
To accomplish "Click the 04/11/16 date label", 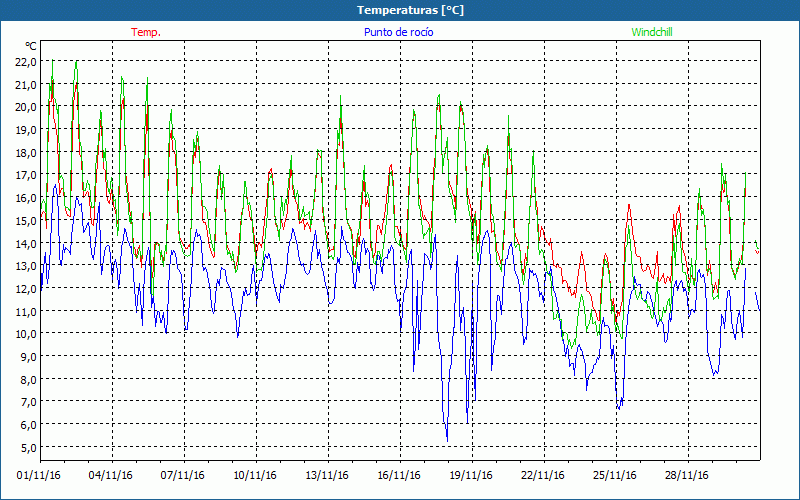I will point(111,476).
